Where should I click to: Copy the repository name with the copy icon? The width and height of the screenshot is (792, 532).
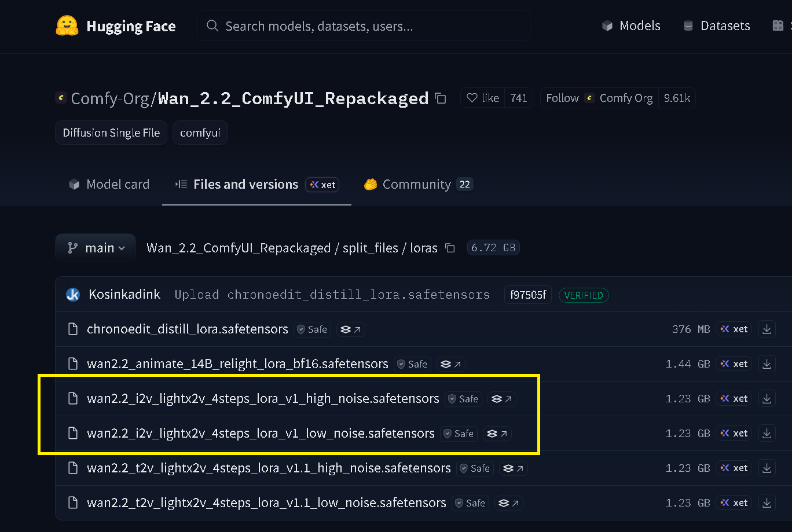click(x=441, y=98)
